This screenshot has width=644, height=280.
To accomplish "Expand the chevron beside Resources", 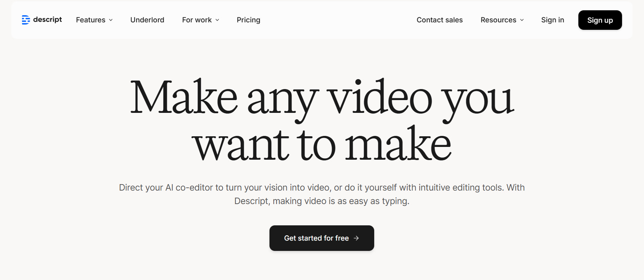I will [522, 20].
